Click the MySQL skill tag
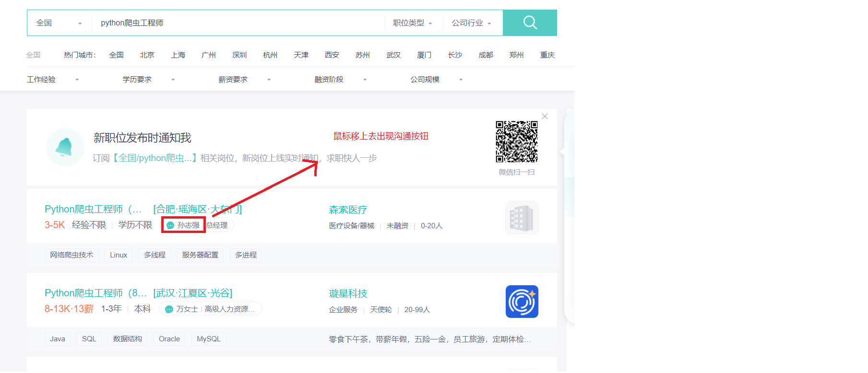 coord(209,339)
